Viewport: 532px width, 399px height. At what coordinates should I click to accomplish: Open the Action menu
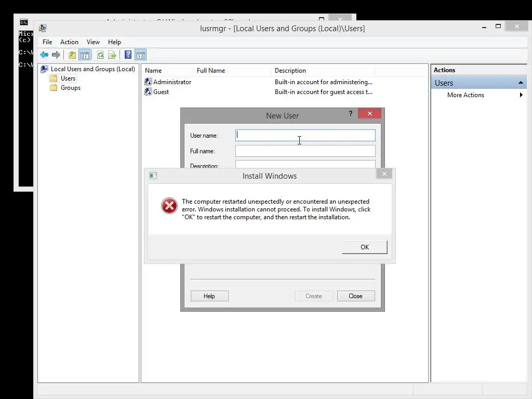69,42
